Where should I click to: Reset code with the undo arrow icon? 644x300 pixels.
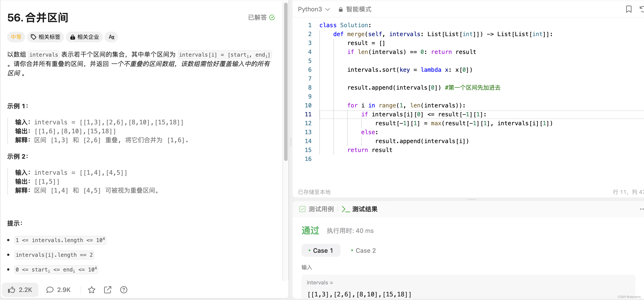coord(642,9)
